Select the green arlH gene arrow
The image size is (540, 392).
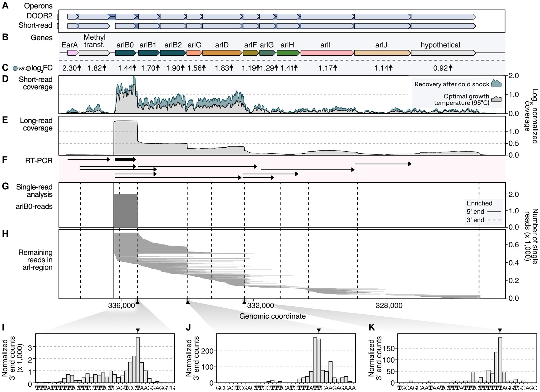point(289,53)
